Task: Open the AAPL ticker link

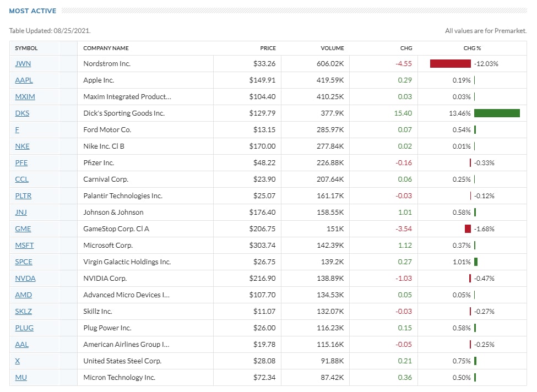Action: coord(24,80)
